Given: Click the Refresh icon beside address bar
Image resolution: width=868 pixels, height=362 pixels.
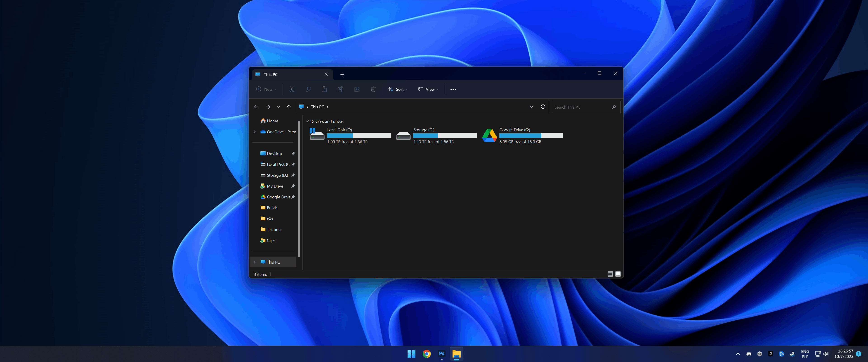Looking at the screenshot, I should point(543,107).
